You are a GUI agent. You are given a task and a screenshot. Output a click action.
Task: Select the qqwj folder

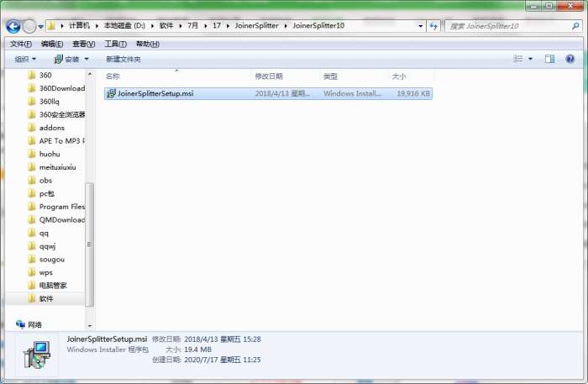47,246
